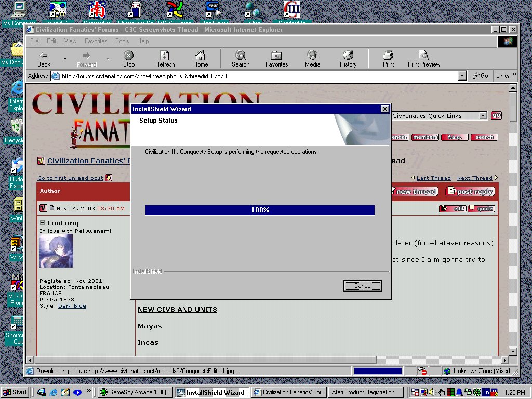Launch the Trillian desktop shortcut

tap(253, 12)
